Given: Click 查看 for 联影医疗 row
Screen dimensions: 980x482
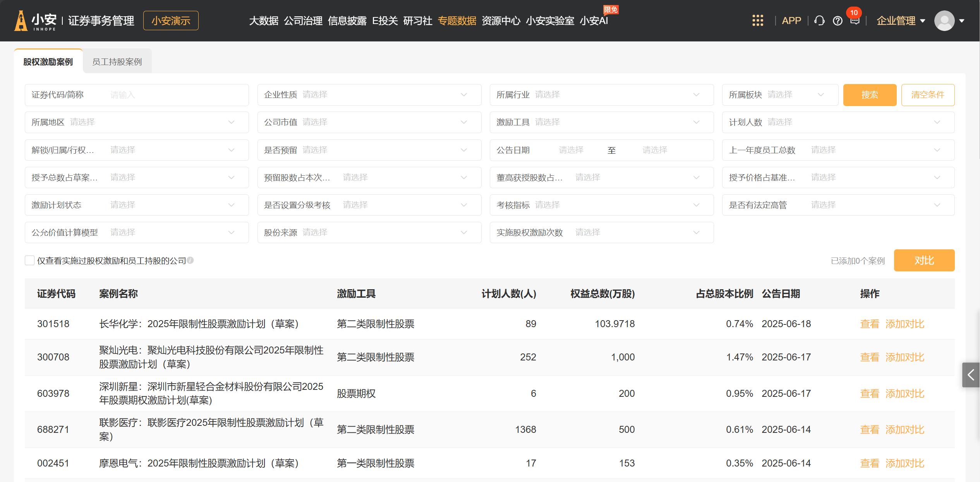Looking at the screenshot, I should pyautogui.click(x=870, y=430).
